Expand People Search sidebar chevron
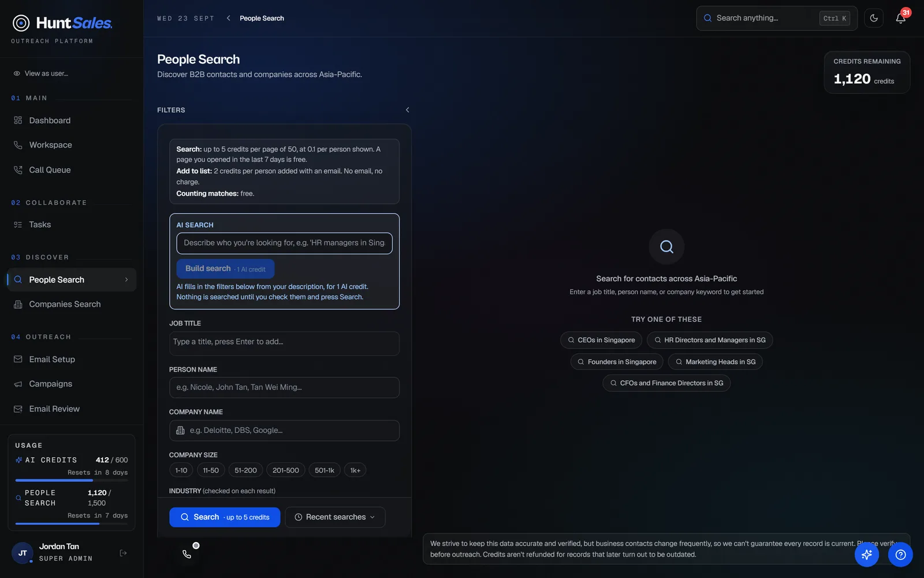Screen dimensions: 924x578 126,280
